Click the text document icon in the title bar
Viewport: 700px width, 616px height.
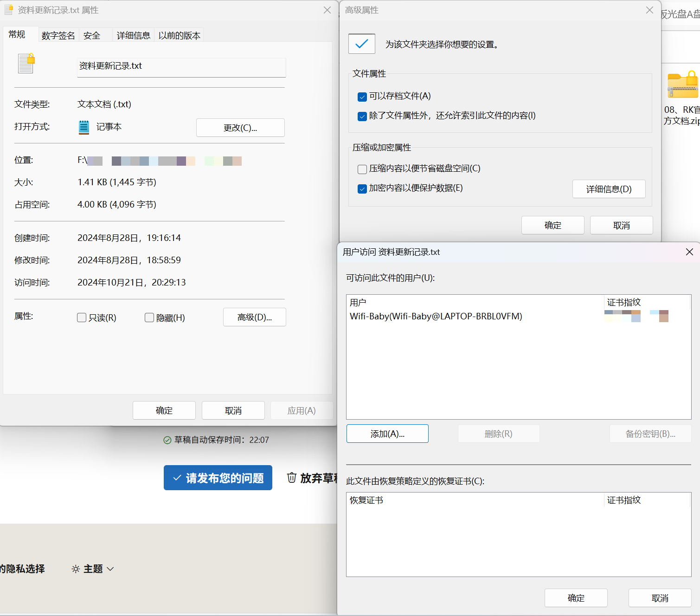(8, 9)
